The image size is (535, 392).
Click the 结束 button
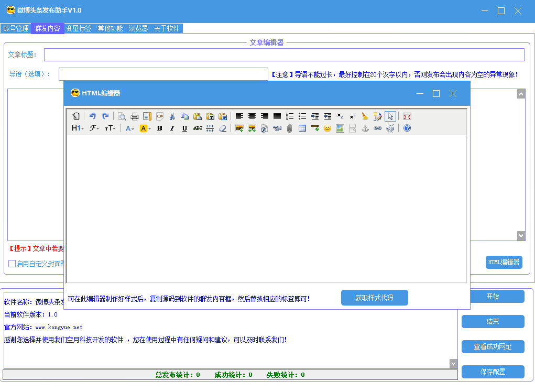click(493, 321)
